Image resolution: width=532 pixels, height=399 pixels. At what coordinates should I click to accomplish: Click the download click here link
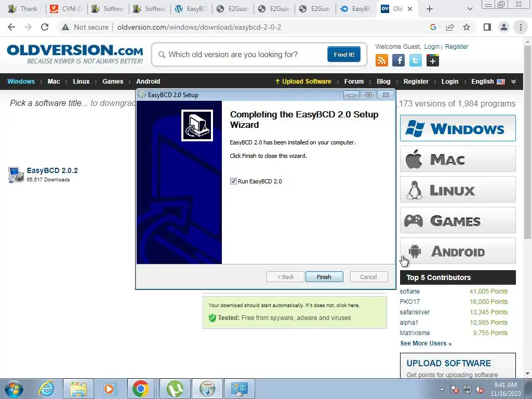click(x=348, y=305)
